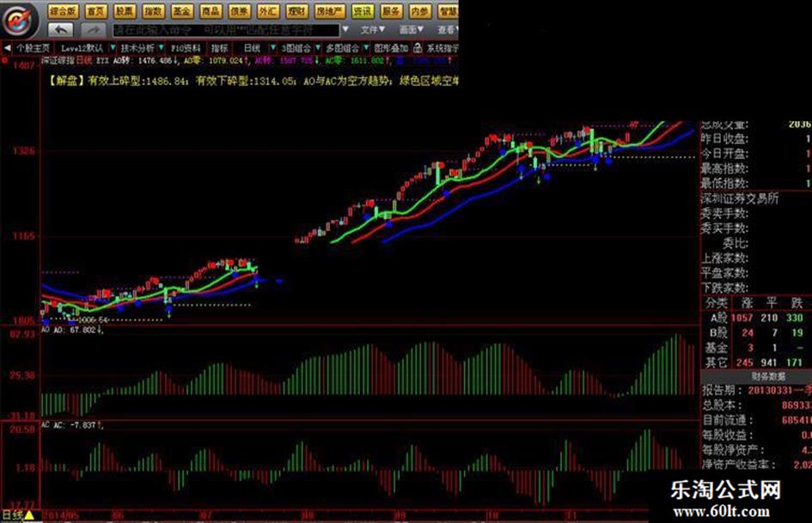Expand the dropdown arrow after 多图组合
The width and height of the screenshot is (812, 523).
coord(366,47)
